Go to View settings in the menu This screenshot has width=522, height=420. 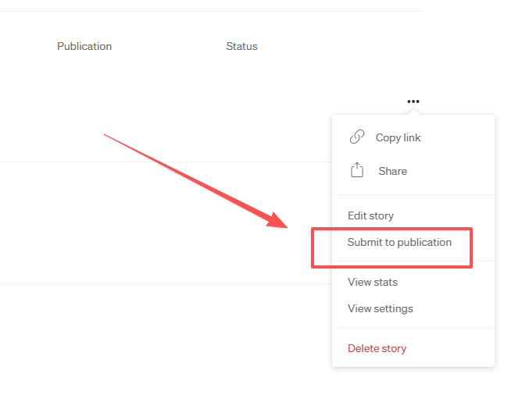[380, 308]
